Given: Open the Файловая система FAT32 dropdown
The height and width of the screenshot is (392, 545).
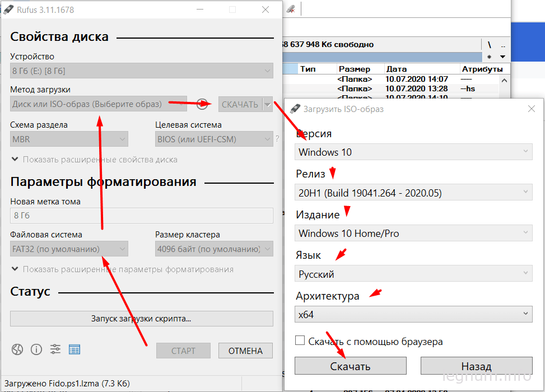Looking at the screenshot, I should click(69, 249).
